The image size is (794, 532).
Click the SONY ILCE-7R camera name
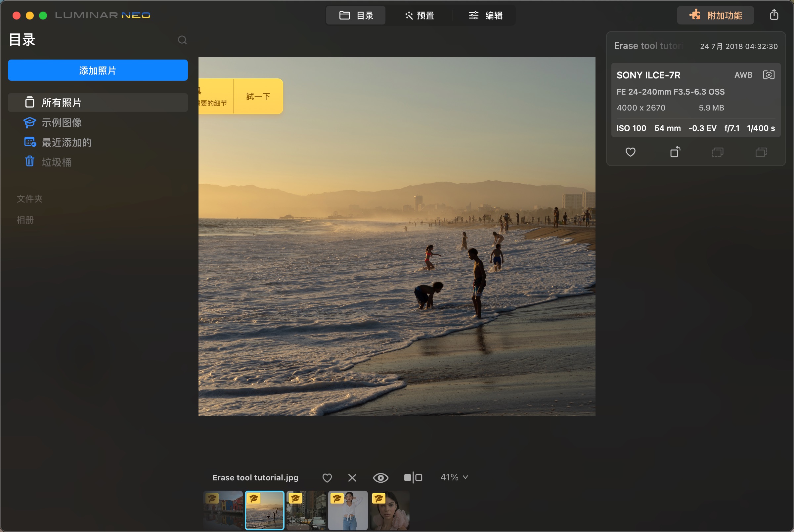tap(648, 75)
